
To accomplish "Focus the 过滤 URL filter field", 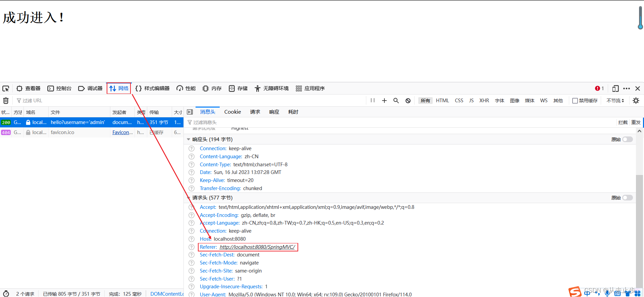I will coord(190,101).
